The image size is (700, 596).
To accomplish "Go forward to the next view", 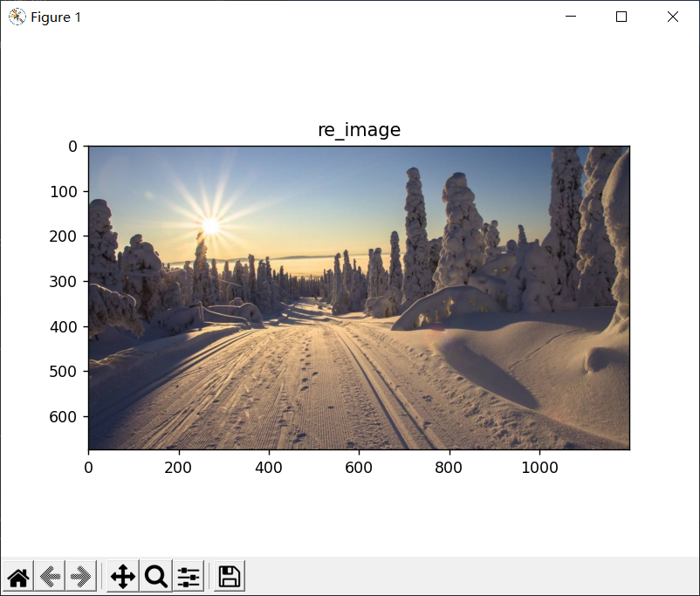I will point(81,576).
